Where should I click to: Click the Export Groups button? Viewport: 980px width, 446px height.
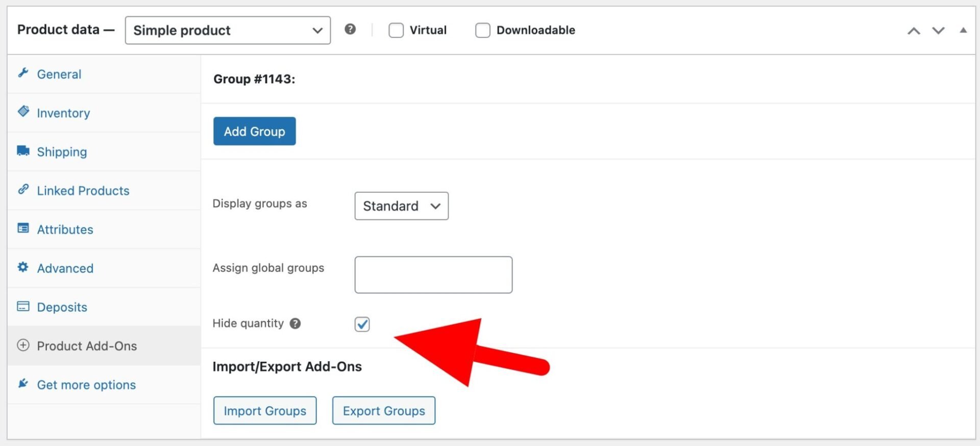(x=384, y=411)
